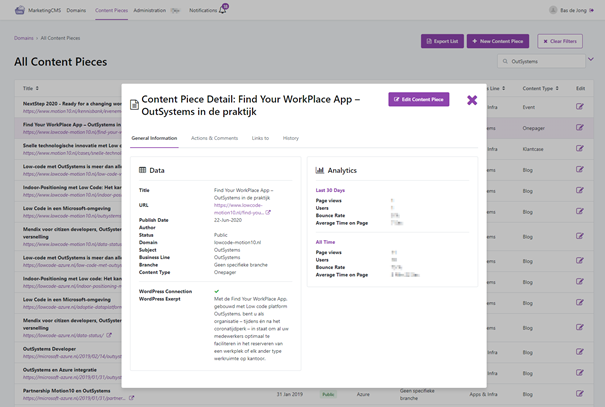Image resolution: width=605 pixels, height=407 pixels.
Task: Click the user avatar icon for Bas de Jong
Action: tap(553, 10)
